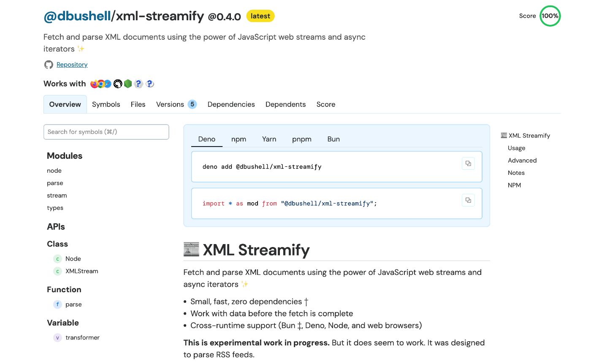The width and height of the screenshot is (591, 364).
Task: Click the @0.4.0 version text
Action: 225,17
